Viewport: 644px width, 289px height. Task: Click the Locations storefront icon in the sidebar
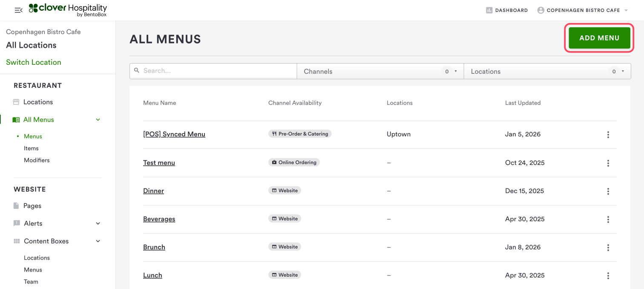(16, 102)
